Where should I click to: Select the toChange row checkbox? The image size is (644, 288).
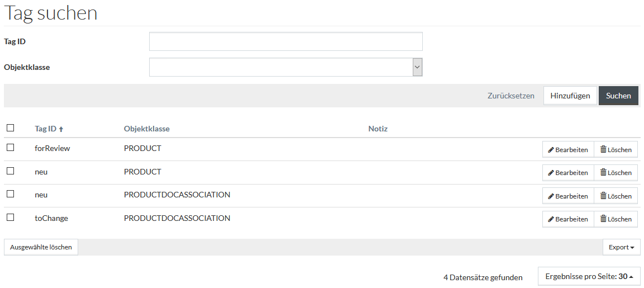[10, 217]
